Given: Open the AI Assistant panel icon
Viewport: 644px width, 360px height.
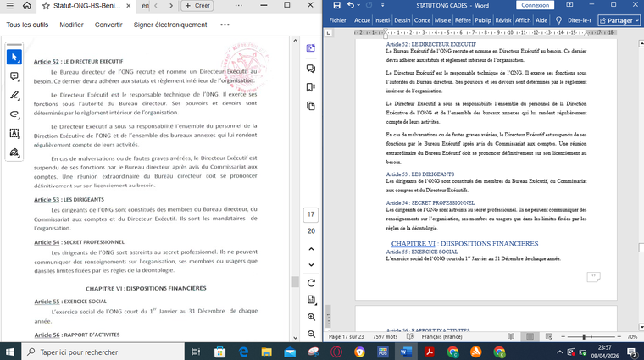Looking at the screenshot, I should pyautogui.click(x=311, y=48).
